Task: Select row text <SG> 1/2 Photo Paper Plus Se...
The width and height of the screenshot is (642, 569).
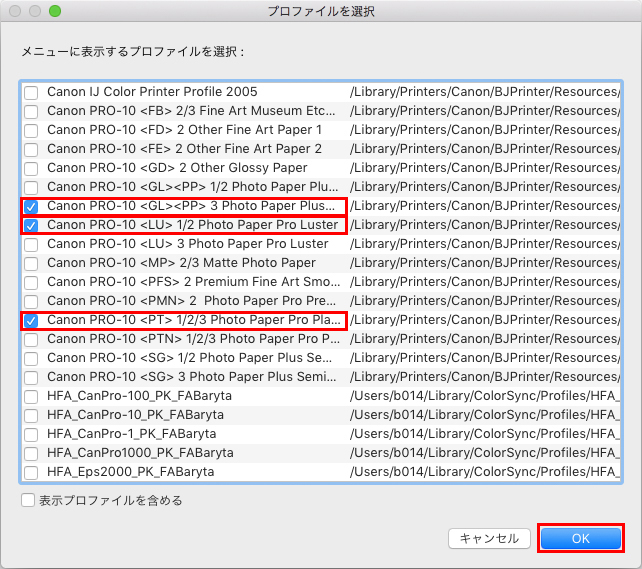Action: pos(190,358)
